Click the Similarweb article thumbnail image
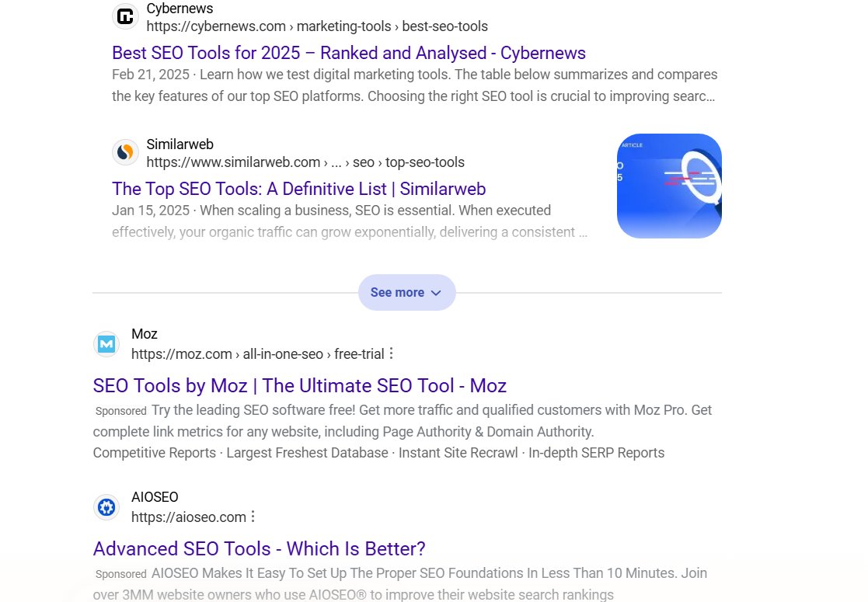 669,186
